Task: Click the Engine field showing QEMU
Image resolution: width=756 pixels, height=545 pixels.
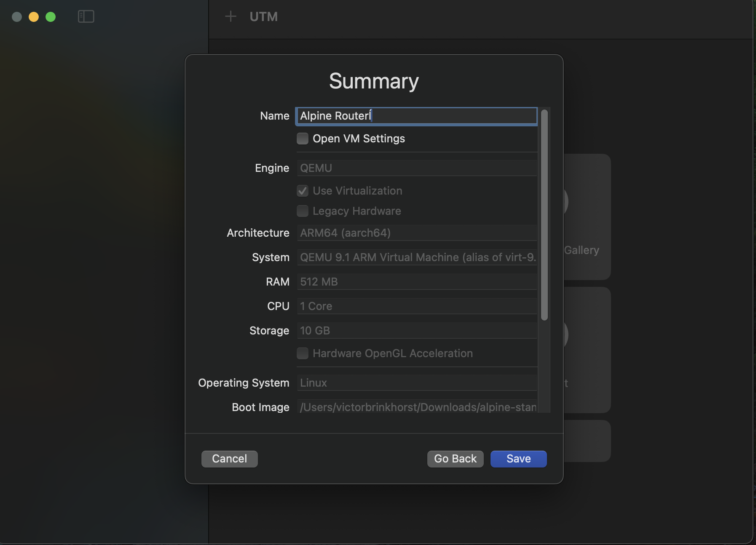Action: point(417,168)
